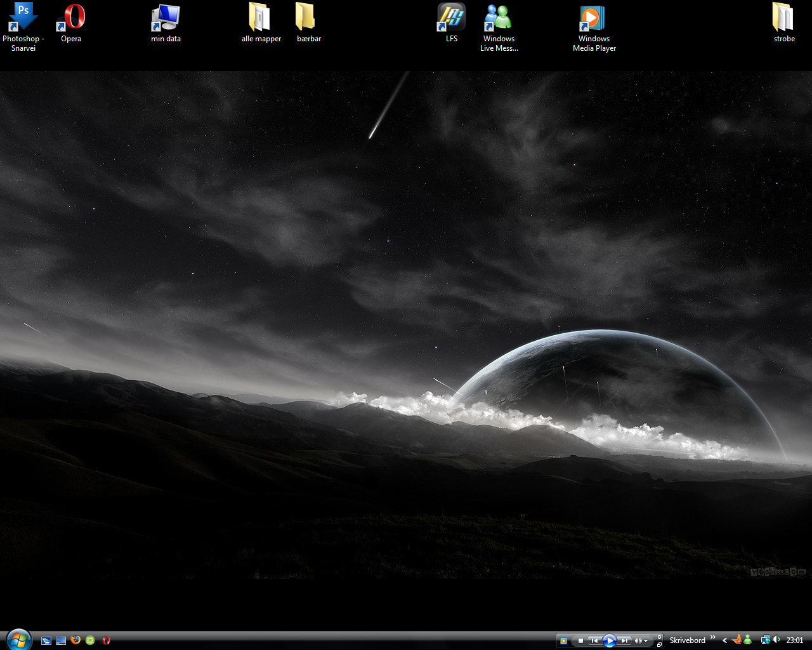812x650 pixels.
Task: Stop playback in the taskbar media player
Action: tap(580, 640)
